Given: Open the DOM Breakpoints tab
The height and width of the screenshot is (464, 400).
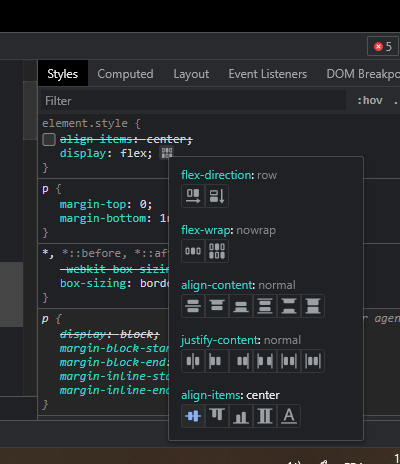Looking at the screenshot, I should click(363, 74).
